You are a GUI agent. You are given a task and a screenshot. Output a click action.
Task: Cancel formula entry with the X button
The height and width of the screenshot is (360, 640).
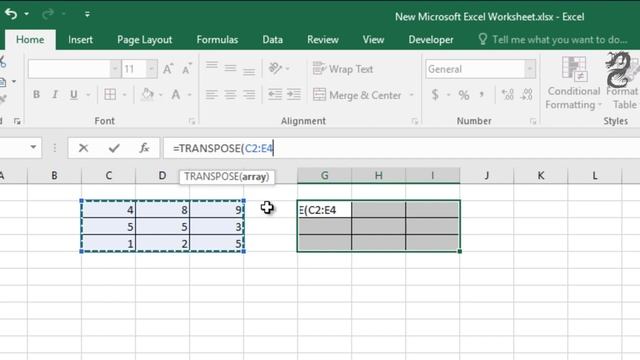pyautogui.click(x=83, y=148)
